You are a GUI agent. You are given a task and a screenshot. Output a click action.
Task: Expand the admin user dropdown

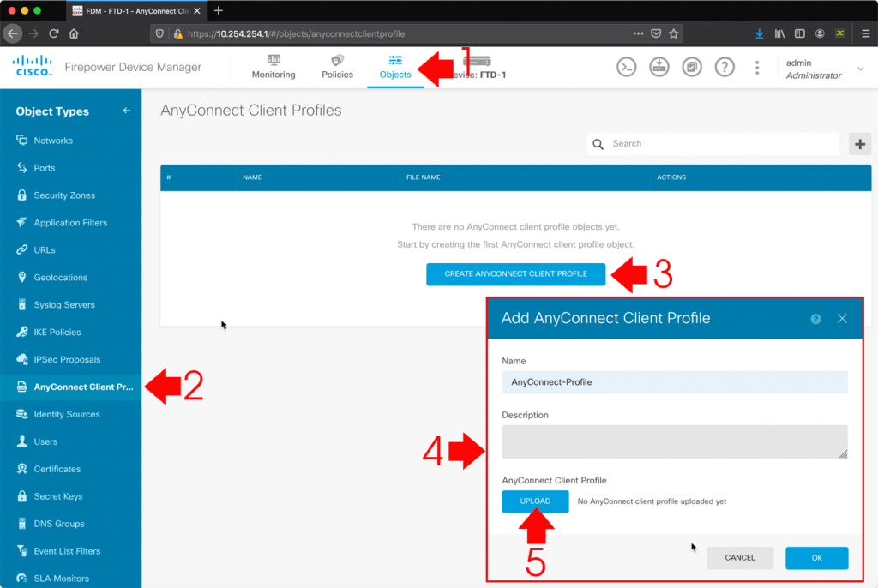[860, 69]
